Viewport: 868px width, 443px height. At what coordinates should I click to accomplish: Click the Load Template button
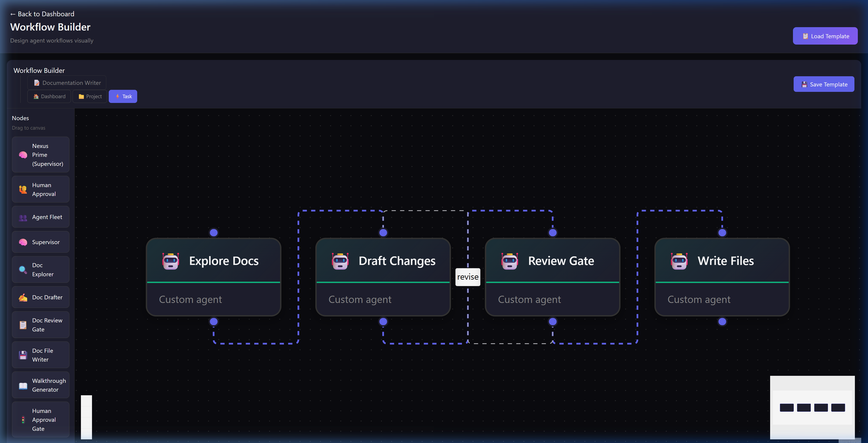coord(825,36)
